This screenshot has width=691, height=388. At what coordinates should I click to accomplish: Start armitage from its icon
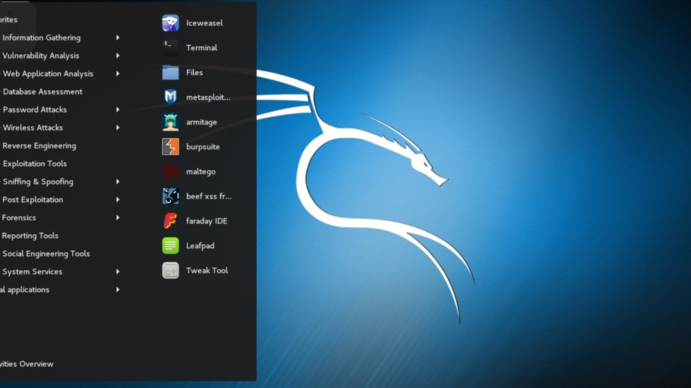[170, 122]
